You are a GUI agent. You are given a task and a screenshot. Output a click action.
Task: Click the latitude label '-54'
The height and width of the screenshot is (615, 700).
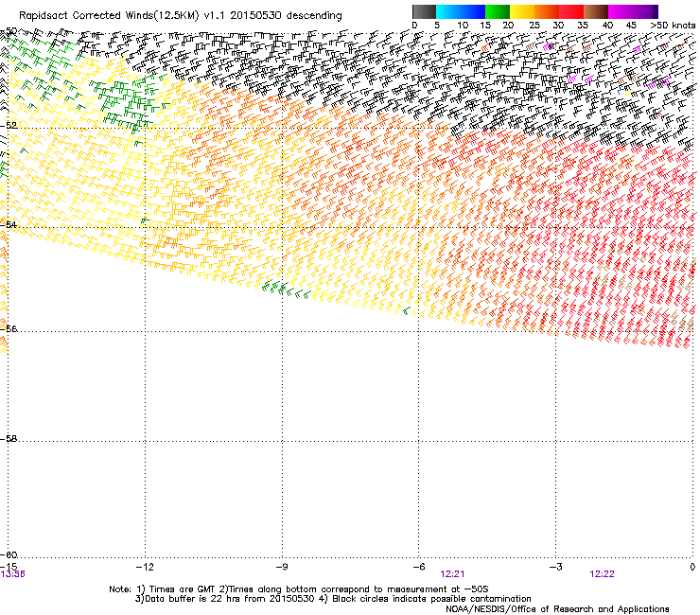point(9,224)
